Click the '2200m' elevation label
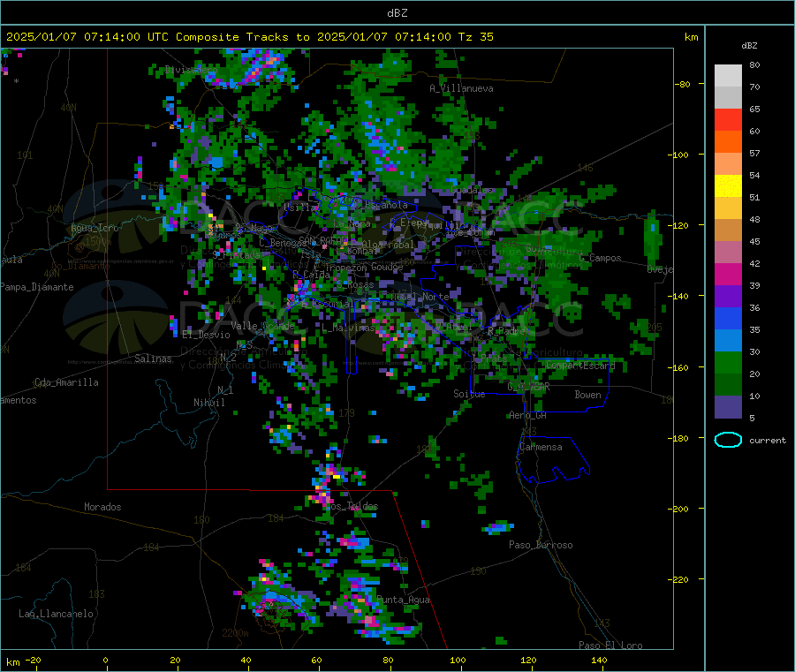 (235, 633)
